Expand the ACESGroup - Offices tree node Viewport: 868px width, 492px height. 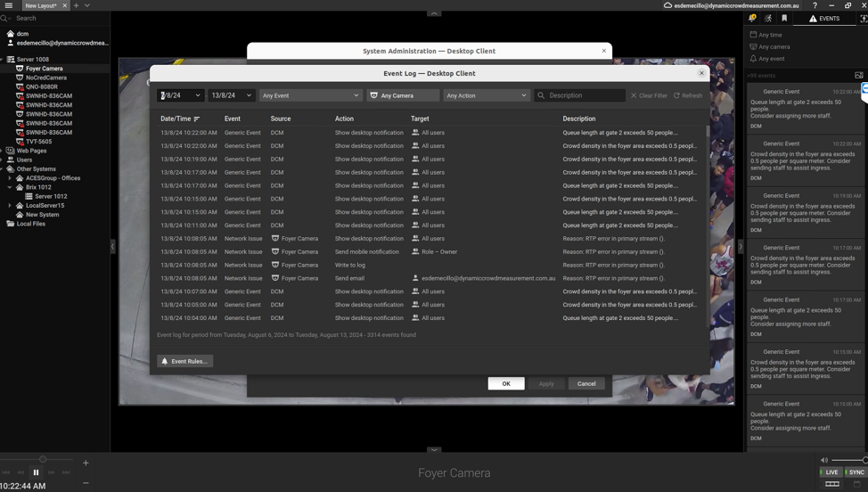[x=10, y=178]
